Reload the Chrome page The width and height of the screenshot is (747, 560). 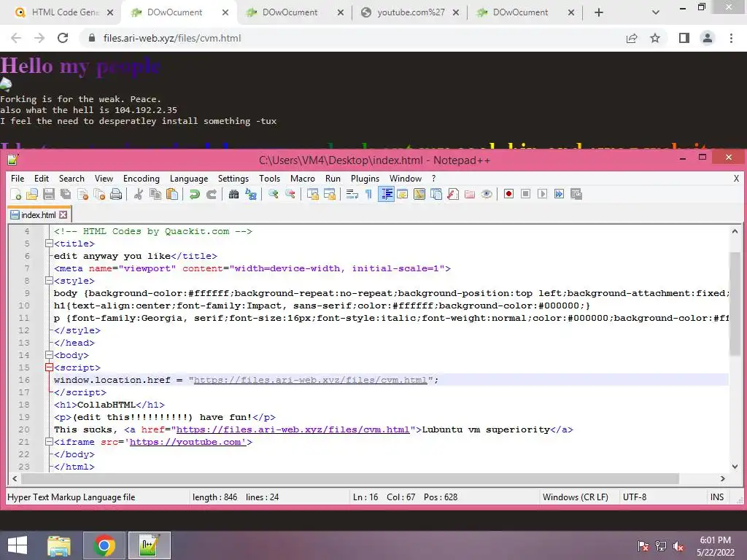click(x=63, y=38)
